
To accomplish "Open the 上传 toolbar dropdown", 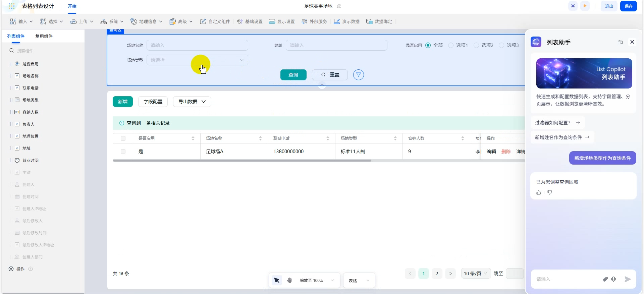I will click(x=82, y=21).
